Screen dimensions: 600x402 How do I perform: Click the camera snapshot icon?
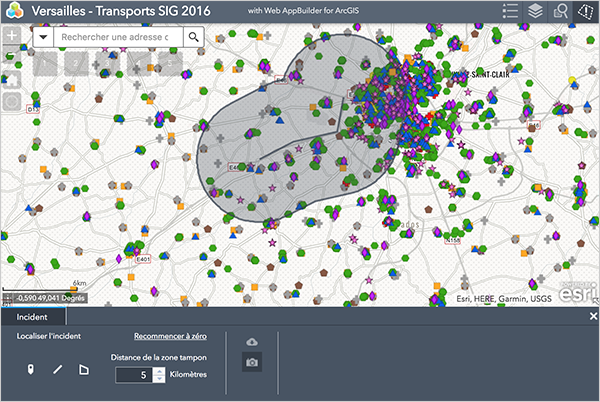252,362
